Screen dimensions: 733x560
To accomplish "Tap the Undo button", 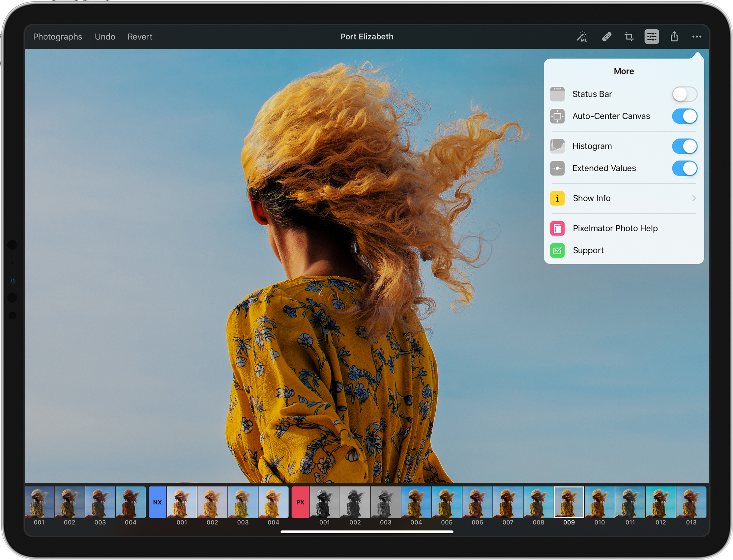I will 105,37.
